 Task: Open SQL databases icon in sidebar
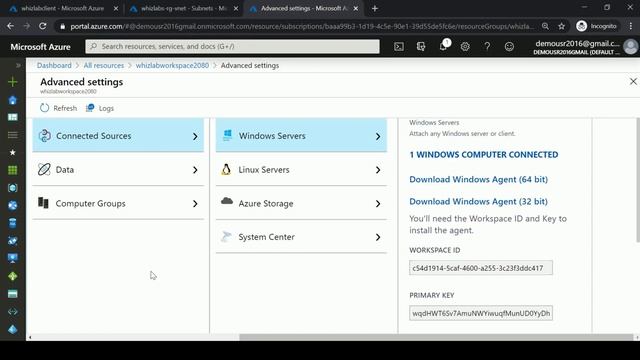pos(13,223)
